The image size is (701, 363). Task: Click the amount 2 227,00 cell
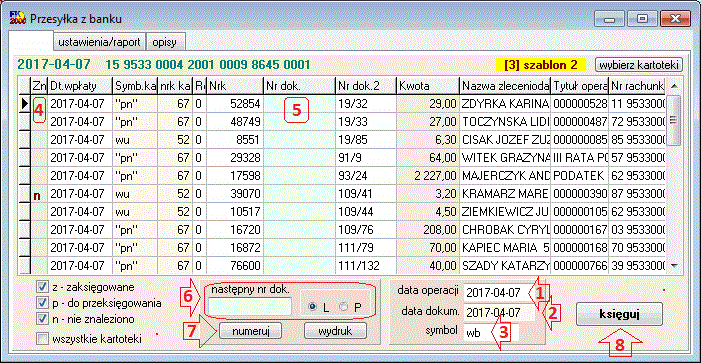pyautogui.click(x=427, y=176)
